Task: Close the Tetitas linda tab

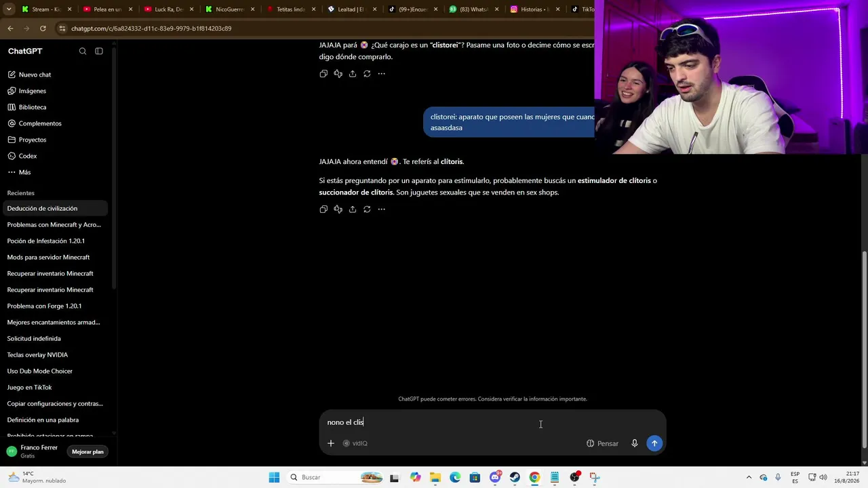Action: click(313, 9)
